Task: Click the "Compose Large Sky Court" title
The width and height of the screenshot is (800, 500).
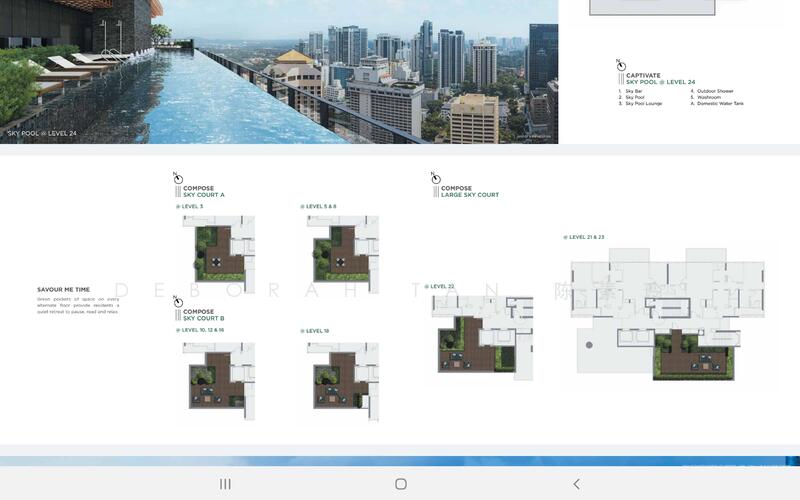Action: tap(470, 191)
